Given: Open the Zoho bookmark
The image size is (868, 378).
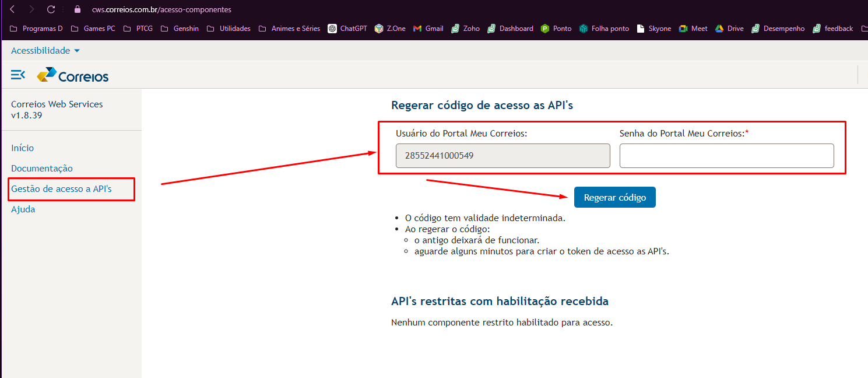Looking at the screenshot, I should pos(466,28).
